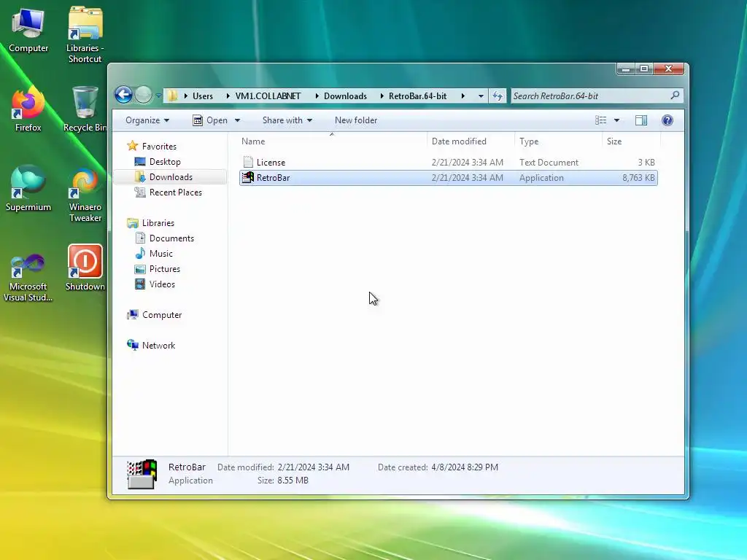The height and width of the screenshot is (560, 747).
Task: Open Documents library in navigation pane
Action: click(171, 238)
